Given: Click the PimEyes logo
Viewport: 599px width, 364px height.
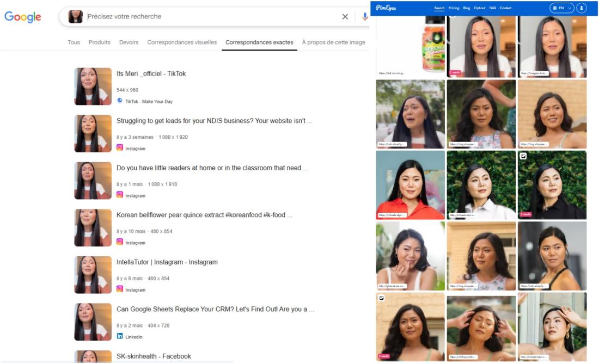Looking at the screenshot, I should (386, 8).
